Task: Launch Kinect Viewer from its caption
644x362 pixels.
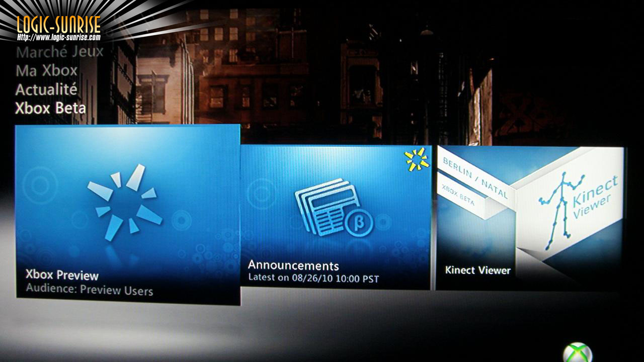Action: coord(477,270)
